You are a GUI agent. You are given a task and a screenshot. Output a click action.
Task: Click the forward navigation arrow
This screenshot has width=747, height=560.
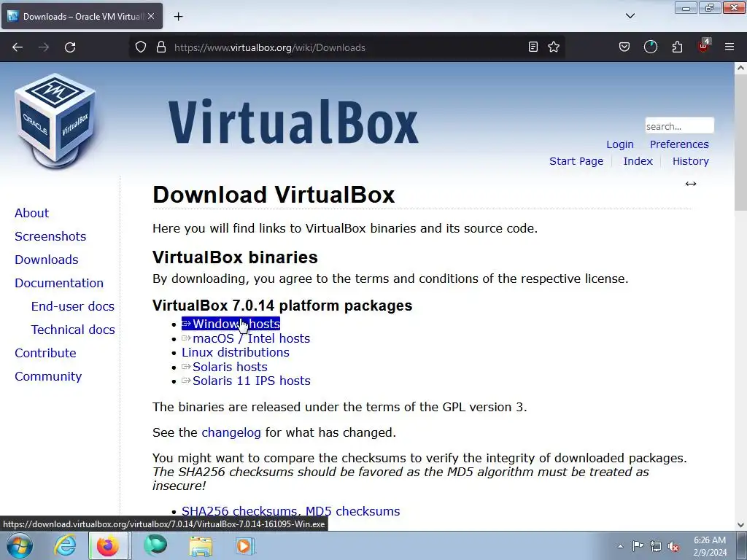pos(44,47)
